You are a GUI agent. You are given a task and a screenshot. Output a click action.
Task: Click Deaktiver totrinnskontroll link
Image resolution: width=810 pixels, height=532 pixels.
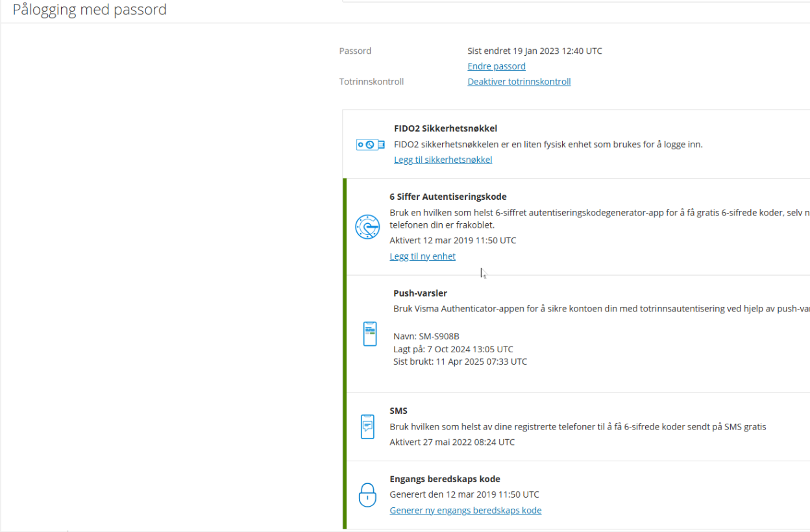(519, 82)
